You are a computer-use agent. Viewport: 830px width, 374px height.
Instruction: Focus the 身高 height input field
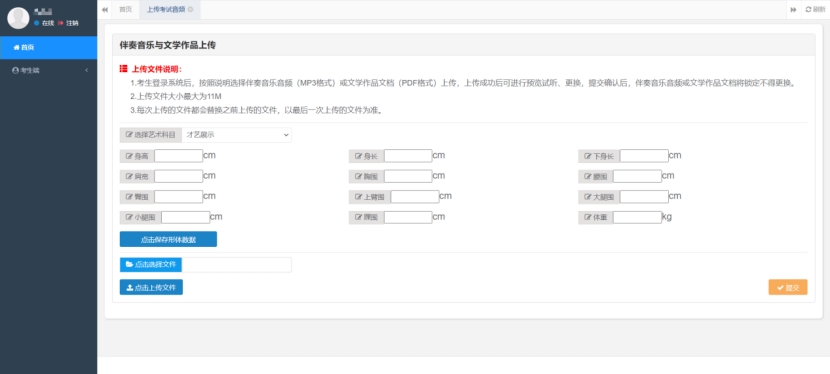click(x=178, y=156)
